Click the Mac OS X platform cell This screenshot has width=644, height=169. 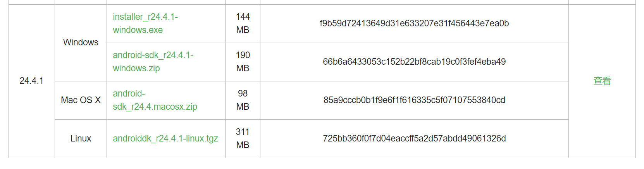(81, 100)
